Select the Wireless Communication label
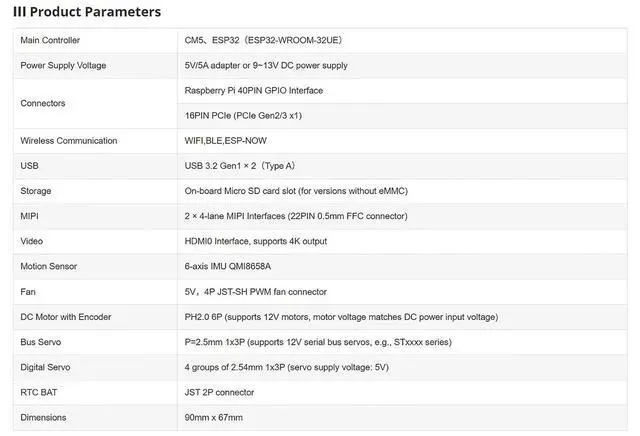The height and width of the screenshot is (436, 640). click(69, 141)
